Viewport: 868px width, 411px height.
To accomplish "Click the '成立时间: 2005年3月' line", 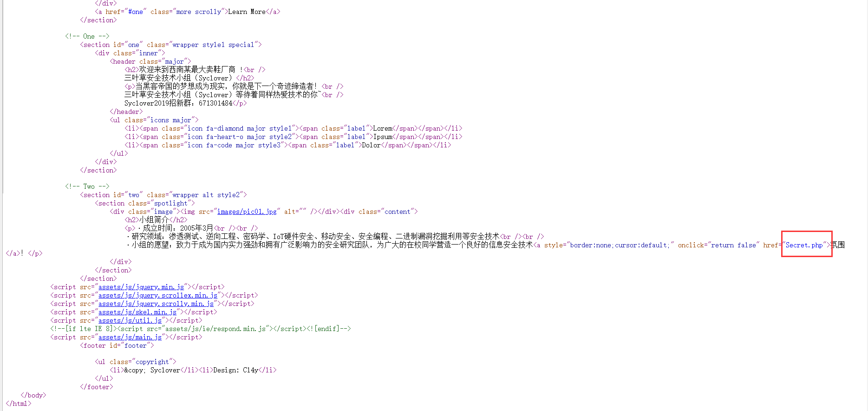I will coord(191,228).
